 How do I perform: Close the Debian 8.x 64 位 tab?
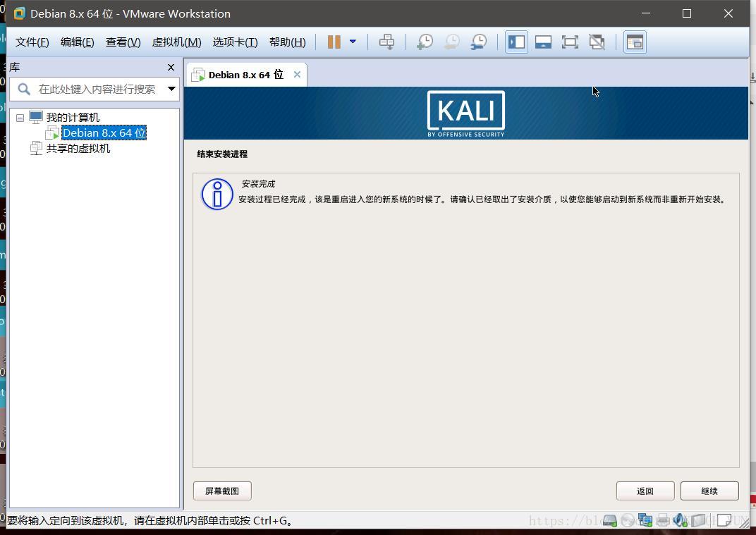click(297, 75)
